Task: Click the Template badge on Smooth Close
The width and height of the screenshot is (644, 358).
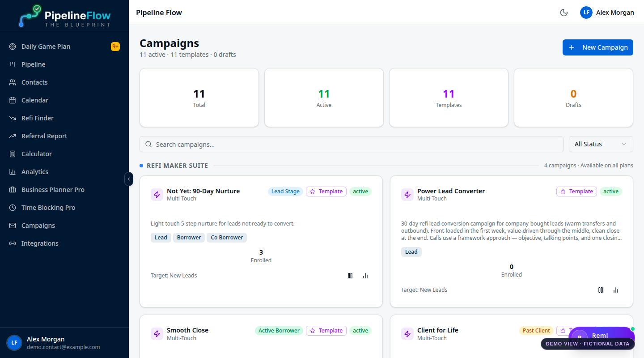Action: [x=326, y=331]
